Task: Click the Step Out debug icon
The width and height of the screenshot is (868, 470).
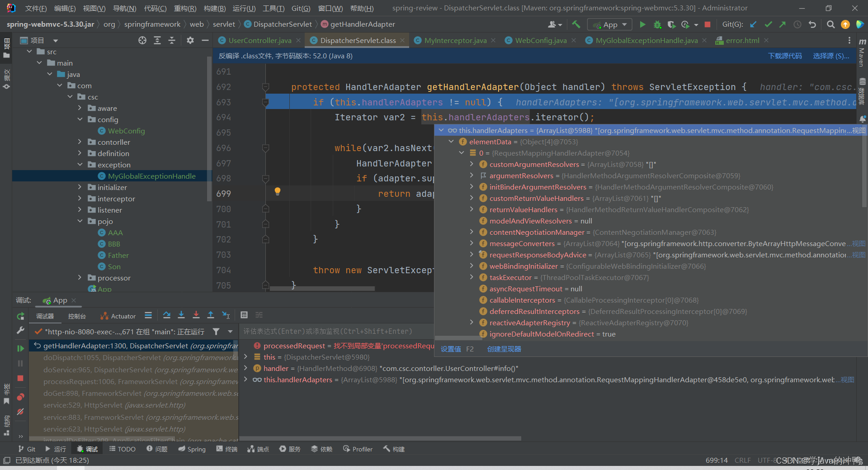Action: [x=211, y=315]
